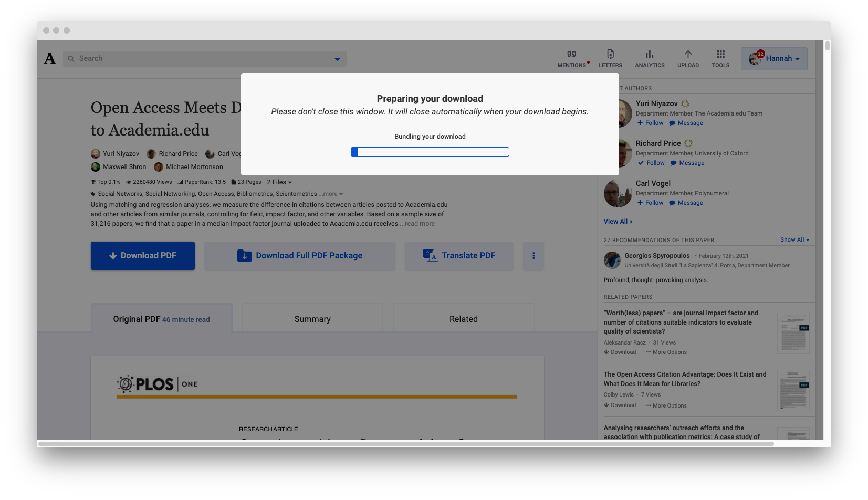Open More Options for Worth(less) papers
The width and height of the screenshot is (868, 500).
point(666,352)
